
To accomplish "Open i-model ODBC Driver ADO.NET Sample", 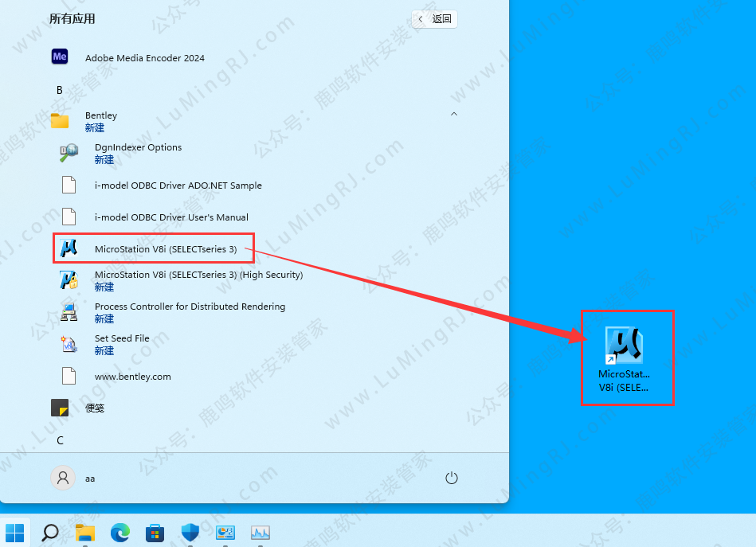I will click(x=178, y=186).
